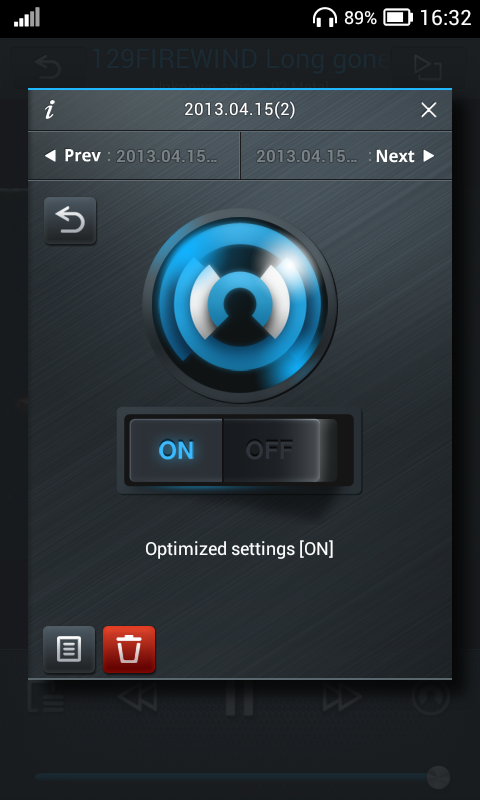The width and height of the screenshot is (480, 800).
Task: Open the profile details list icon
Action: pos(69,649)
